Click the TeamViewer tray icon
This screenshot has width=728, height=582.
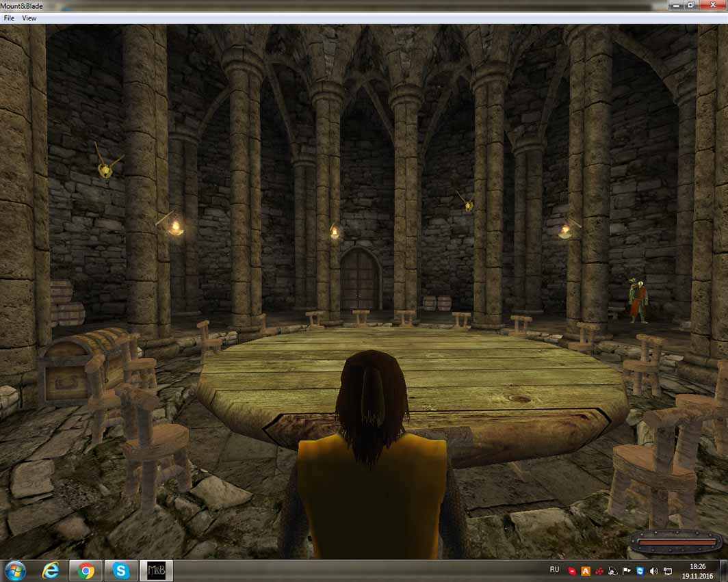click(x=640, y=570)
